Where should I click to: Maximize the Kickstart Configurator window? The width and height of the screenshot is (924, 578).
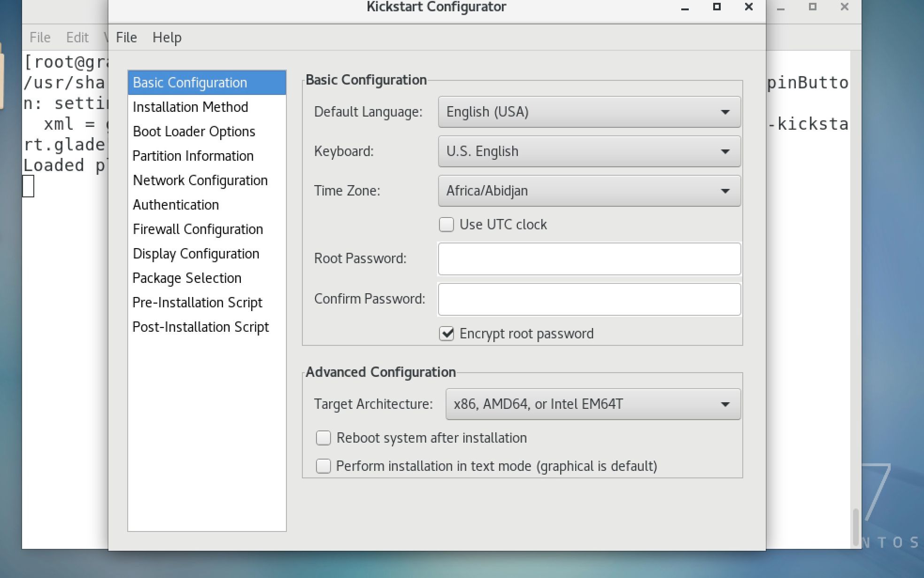coord(716,7)
